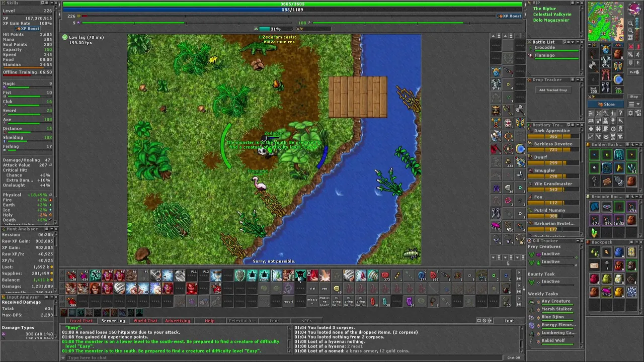Click the backpack slot in inventory
This screenshot has height=362, width=644.
618,54
